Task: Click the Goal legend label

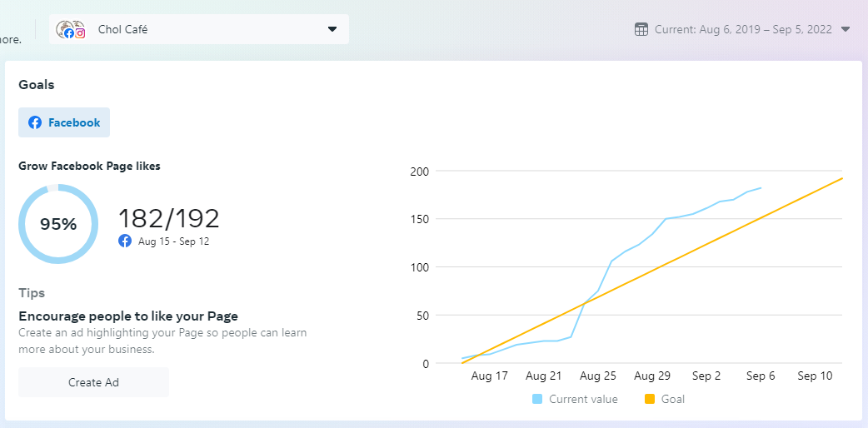Action: point(673,399)
